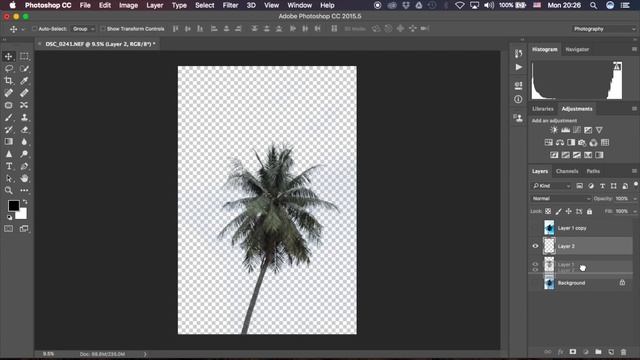640x360 pixels.
Task: Toggle lock all padlock icon
Action: tap(589, 211)
